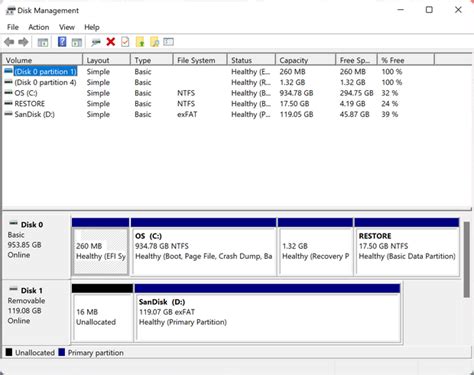474x375 pixels.
Task: Click the vertical scrollbar in disk pane
Action: [x=467, y=259]
